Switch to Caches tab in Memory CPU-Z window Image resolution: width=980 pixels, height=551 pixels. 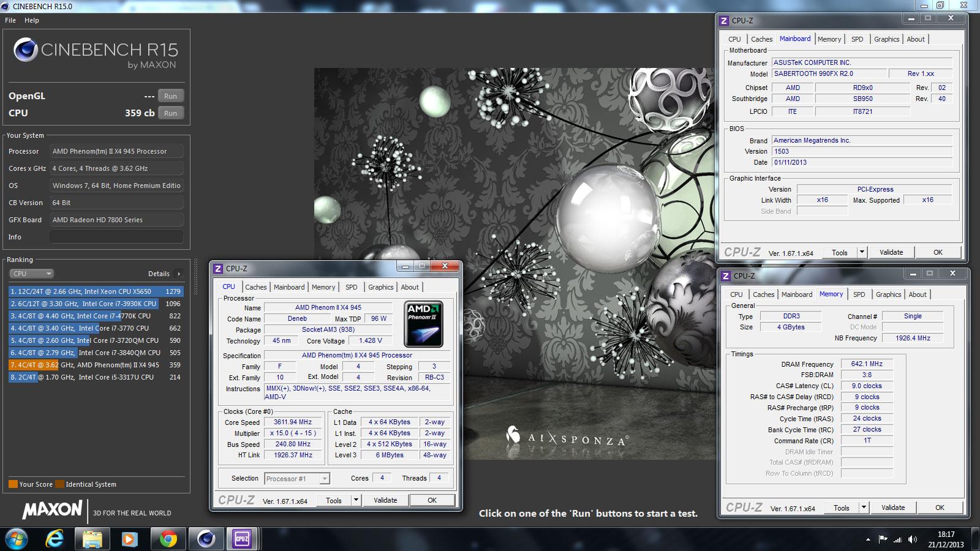(763, 294)
